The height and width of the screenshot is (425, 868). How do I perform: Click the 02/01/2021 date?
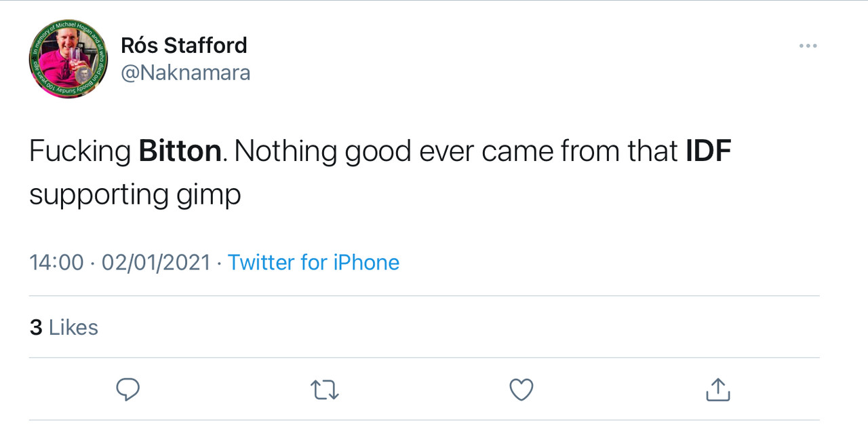tap(156, 262)
